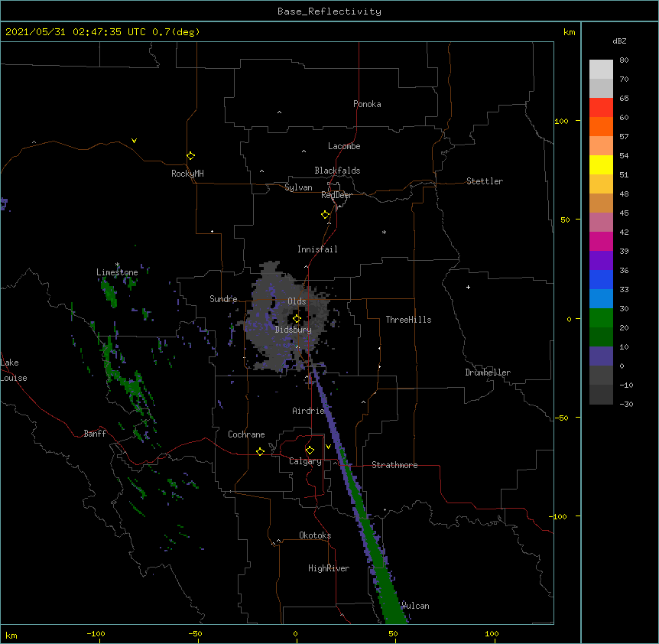Click the slate-purple 0–10 dBZ legend swatch
This screenshot has height=644, width=659.
point(601,356)
